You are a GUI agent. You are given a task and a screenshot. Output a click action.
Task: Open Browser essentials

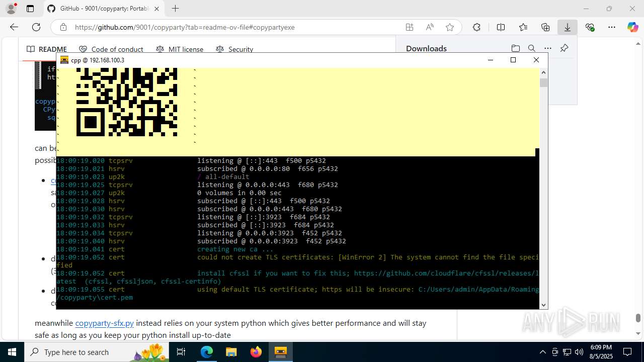[x=590, y=27]
